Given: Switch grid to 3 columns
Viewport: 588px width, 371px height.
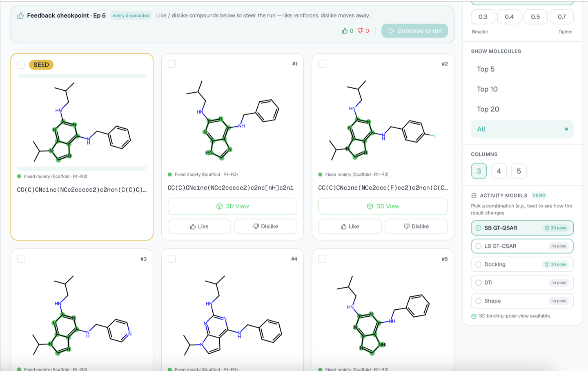Looking at the screenshot, I should click(479, 171).
